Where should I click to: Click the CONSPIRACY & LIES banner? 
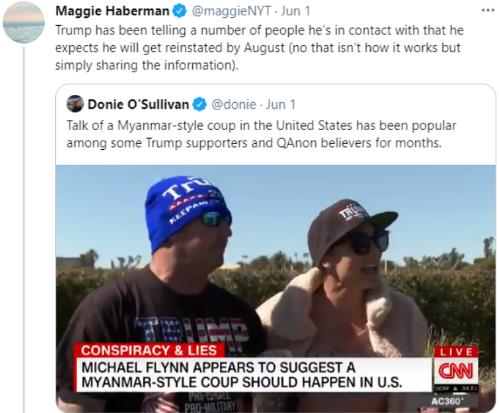[149, 350]
